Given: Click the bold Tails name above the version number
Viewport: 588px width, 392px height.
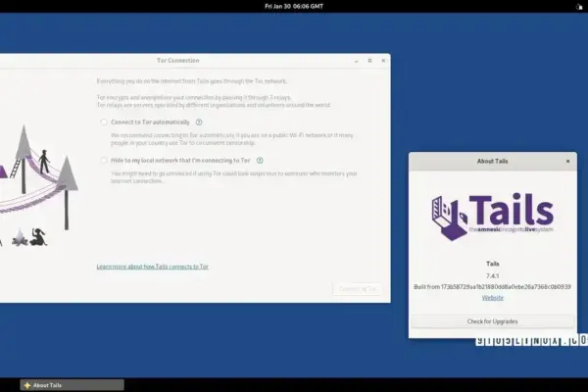Looking at the screenshot, I should [x=492, y=264].
